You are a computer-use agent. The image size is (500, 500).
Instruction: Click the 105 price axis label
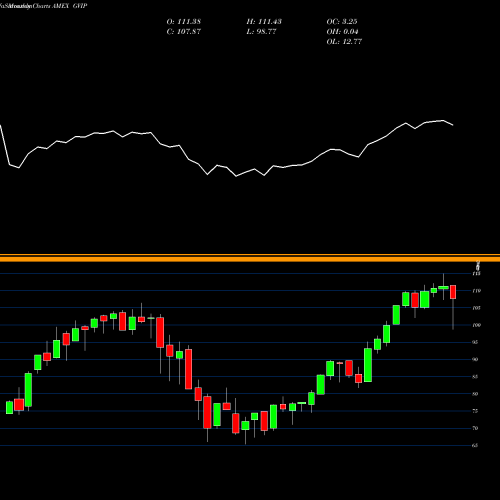coord(476,308)
